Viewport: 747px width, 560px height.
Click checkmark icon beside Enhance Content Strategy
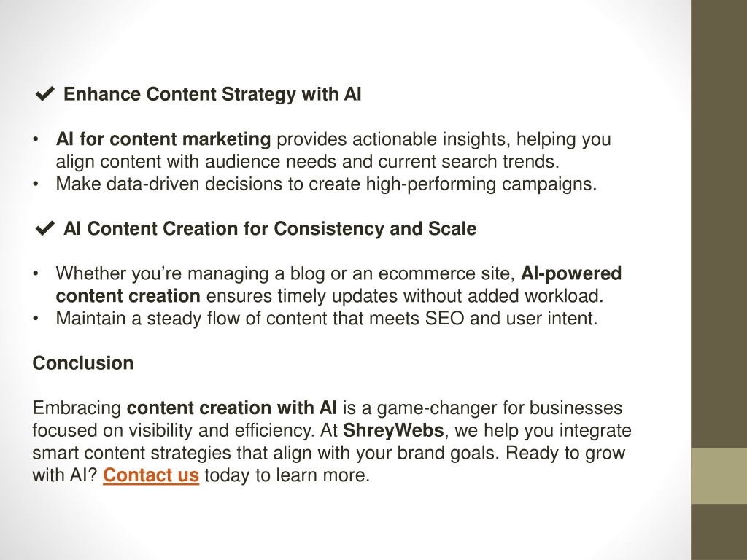[x=44, y=94]
